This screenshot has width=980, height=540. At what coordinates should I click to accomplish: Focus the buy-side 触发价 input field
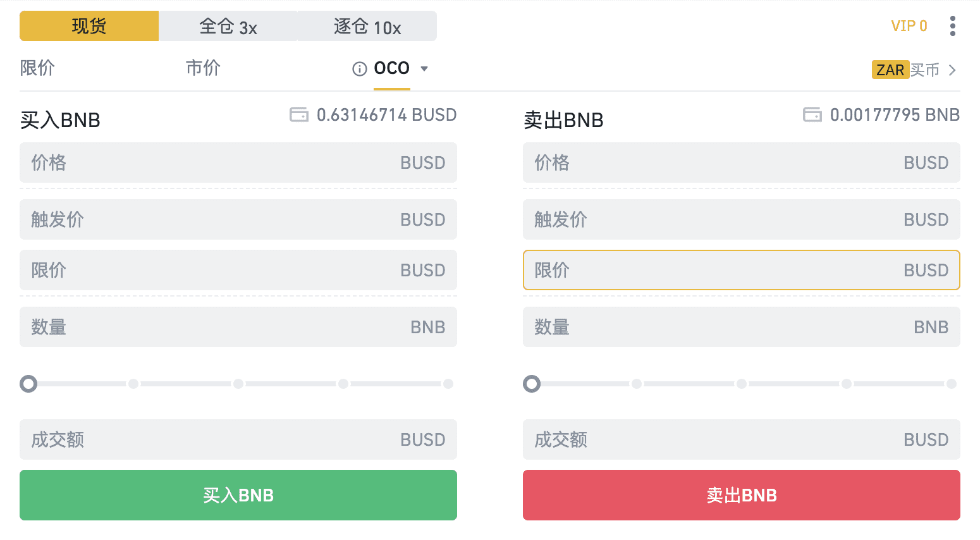click(238, 219)
